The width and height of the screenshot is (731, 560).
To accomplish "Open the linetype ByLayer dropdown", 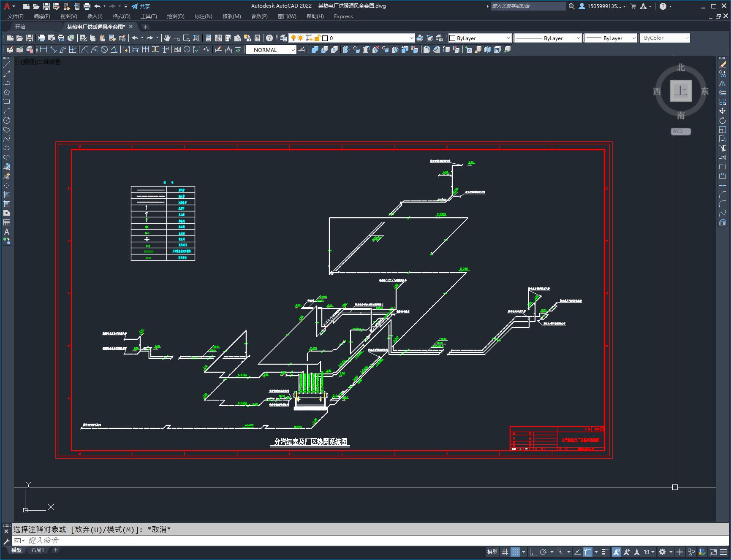I will click(x=548, y=38).
